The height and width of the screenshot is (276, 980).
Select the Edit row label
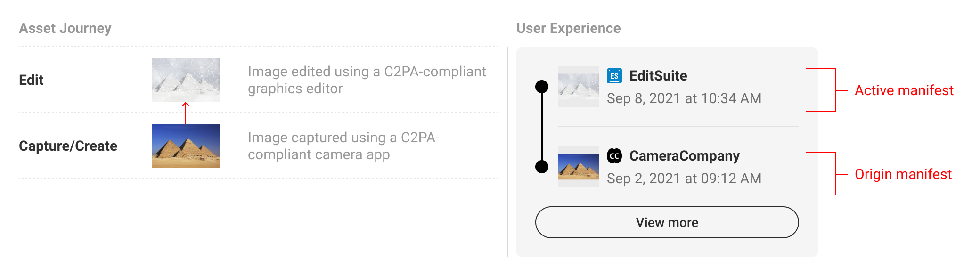[x=31, y=80]
